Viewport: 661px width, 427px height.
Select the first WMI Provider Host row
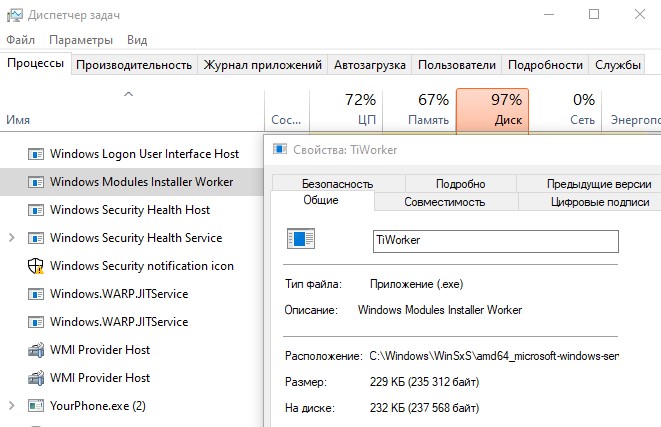point(132,350)
